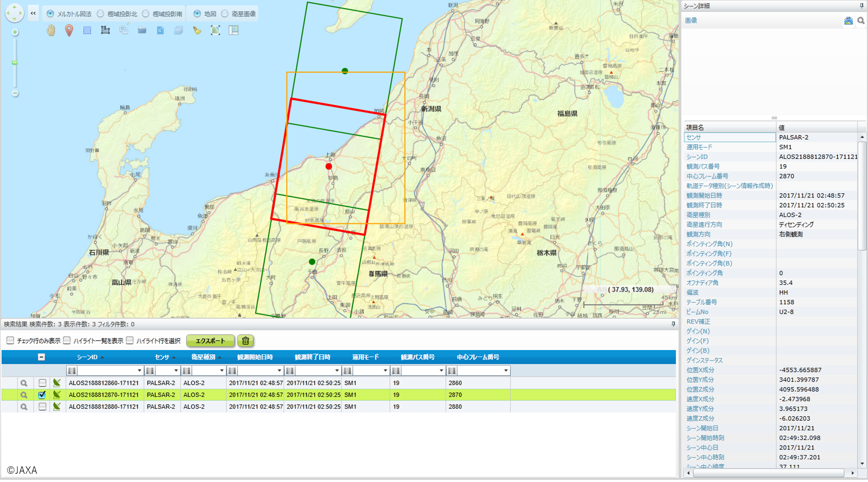Select the rectangle area selection tool
The height and width of the screenshot is (482, 868).
point(87,30)
